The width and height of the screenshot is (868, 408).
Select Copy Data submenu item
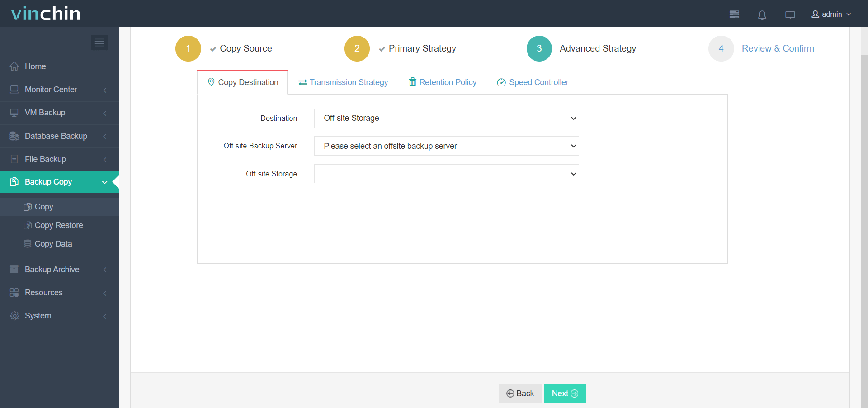click(59, 244)
